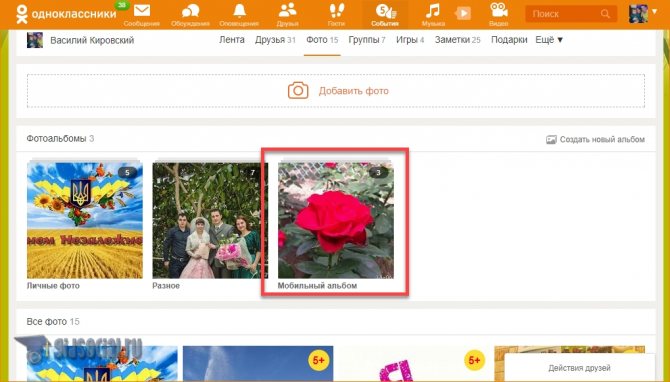Switch to the Друзья 31 tab
This screenshot has width=670, height=382.
pyautogui.click(x=275, y=40)
